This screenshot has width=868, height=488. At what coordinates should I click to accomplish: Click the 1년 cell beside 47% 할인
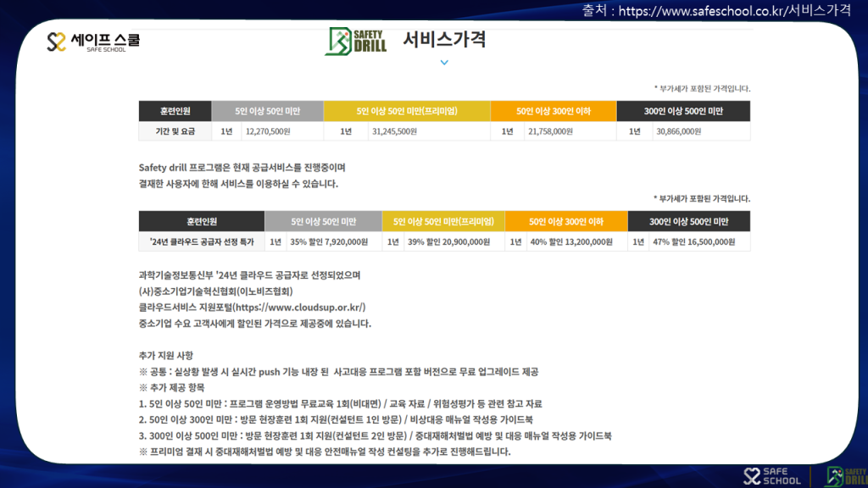(x=638, y=241)
